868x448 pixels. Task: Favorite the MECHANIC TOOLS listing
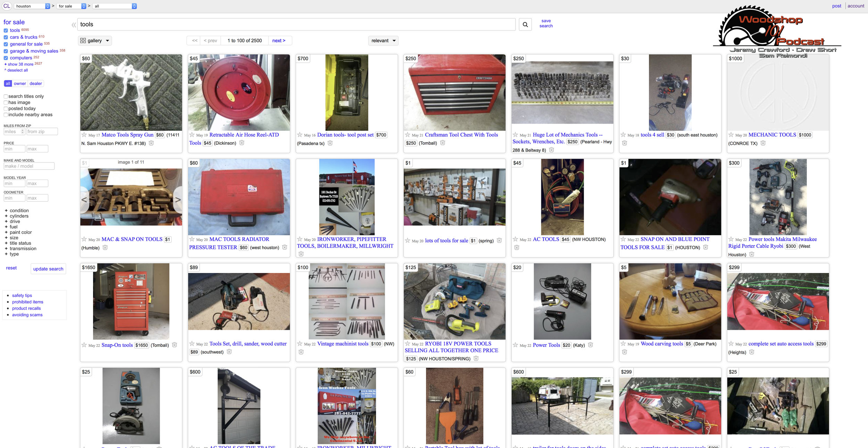point(731,135)
